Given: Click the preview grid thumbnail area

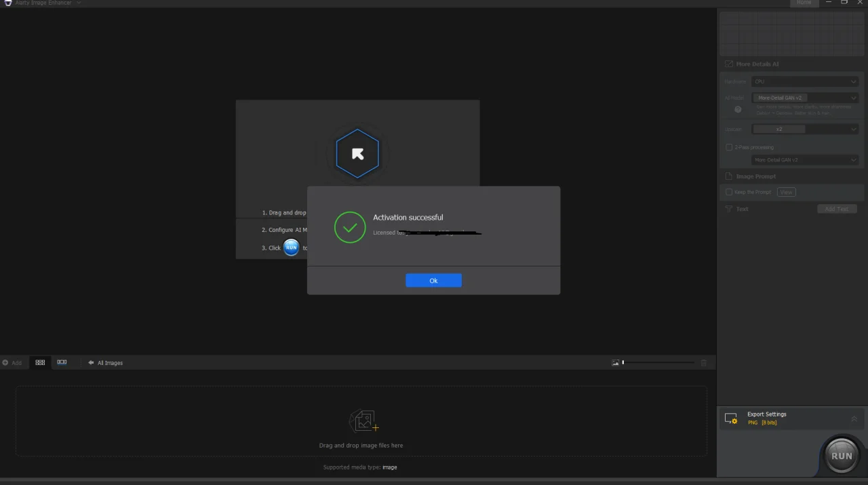Looking at the screenshot, I should point(791,33).
